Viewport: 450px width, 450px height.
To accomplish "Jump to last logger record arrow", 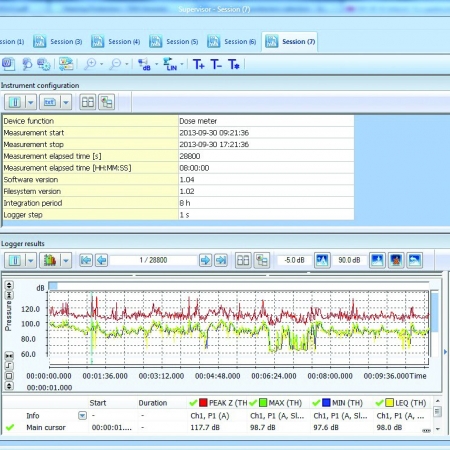I will (x=221, y=260).
